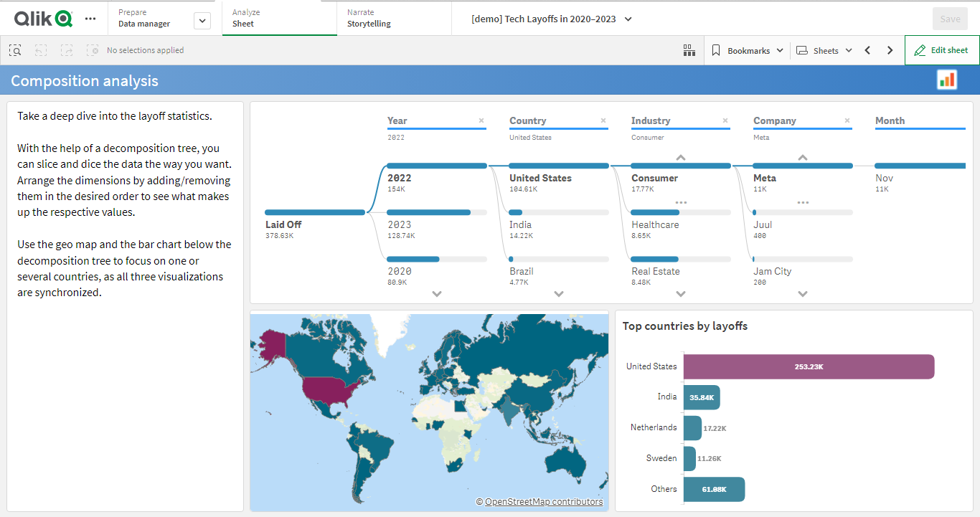The image size is (980, 517).
Task: Click the Edit sheet button
Action: pos(941,50)
